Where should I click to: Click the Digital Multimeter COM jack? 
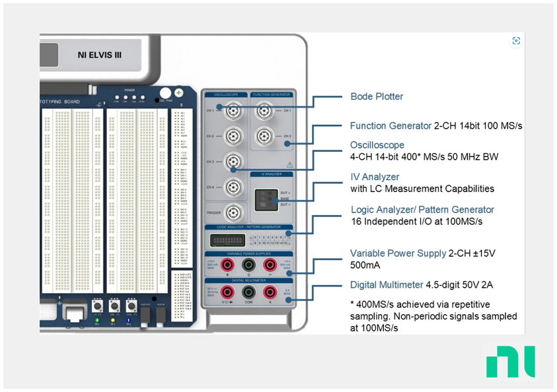(x=248, y=292)
